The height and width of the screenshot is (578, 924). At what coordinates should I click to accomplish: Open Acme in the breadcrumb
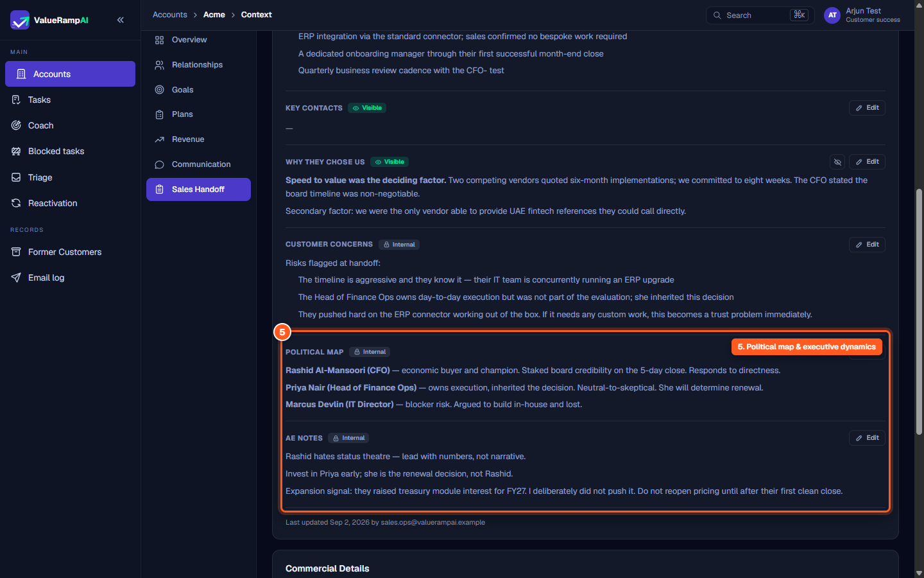point(214,15)
